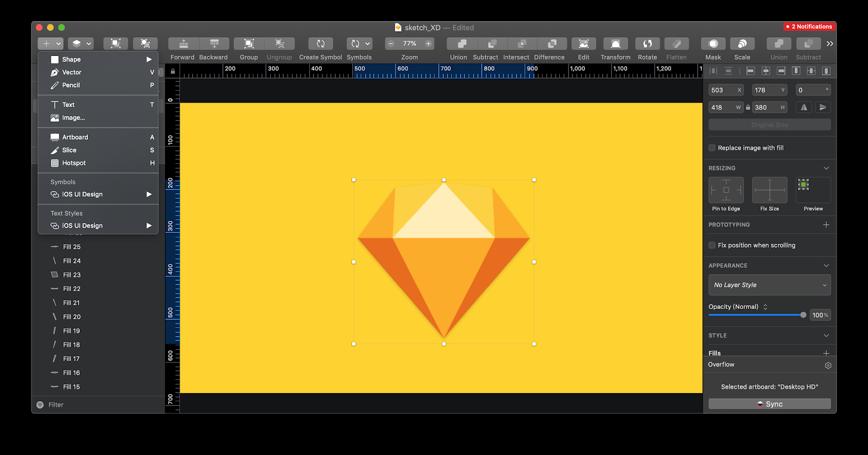868x455 pixels.
Task: Open the 2 Notifications badge
Action: coord(808,27)
